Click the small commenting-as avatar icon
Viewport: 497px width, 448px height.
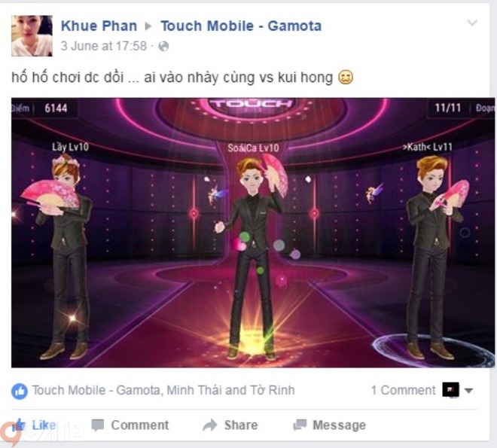pos(450,390)
